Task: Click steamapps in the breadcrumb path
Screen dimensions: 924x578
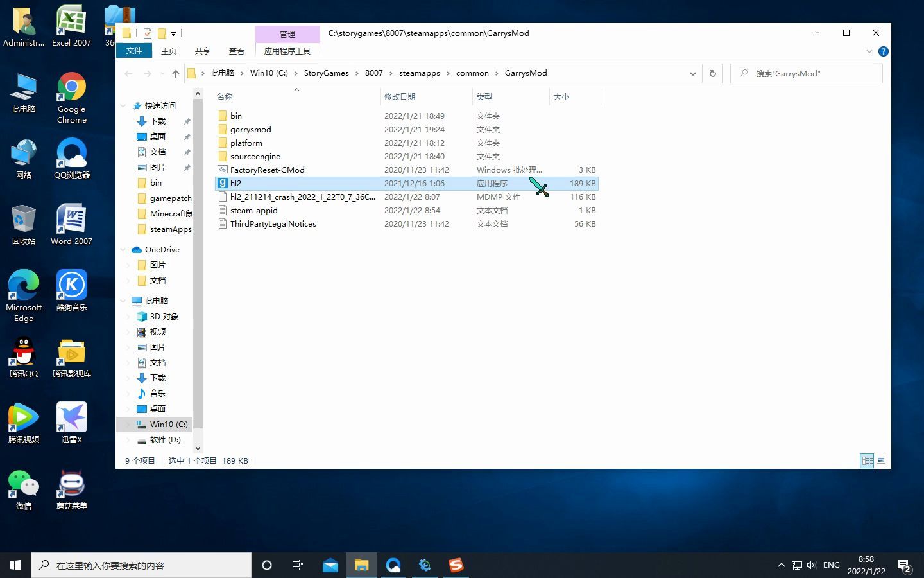Action: point(420,73)
